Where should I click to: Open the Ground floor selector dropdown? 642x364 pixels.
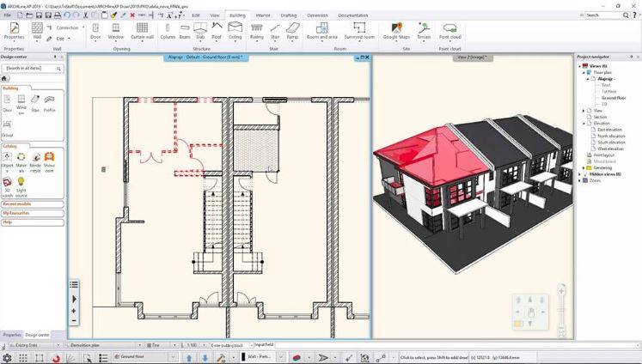[174, 357]
